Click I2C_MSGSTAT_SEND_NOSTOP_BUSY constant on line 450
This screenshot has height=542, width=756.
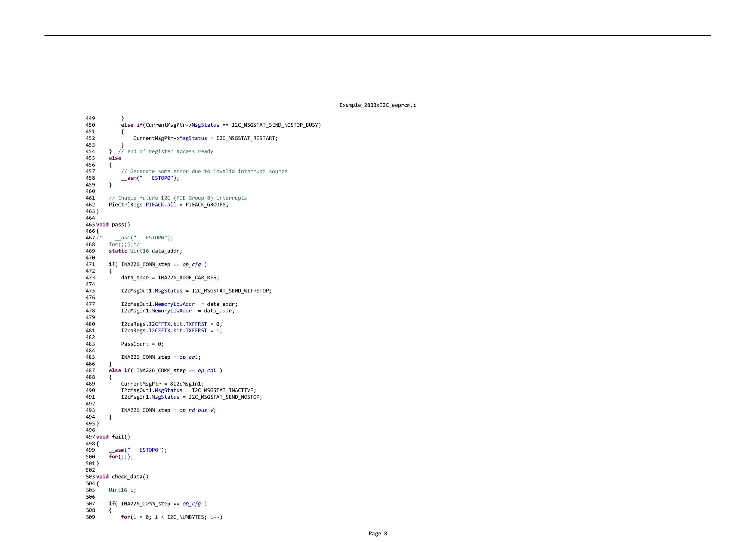click(275, 125)
